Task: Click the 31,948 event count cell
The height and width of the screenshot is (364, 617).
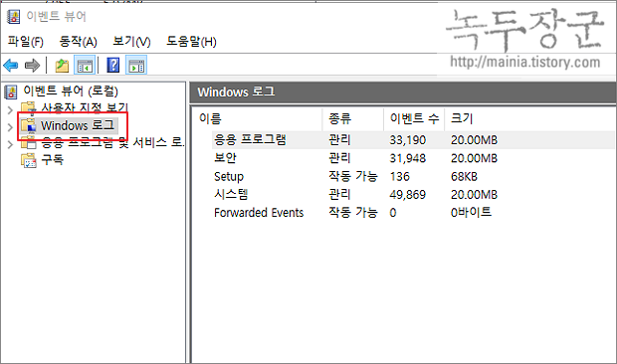Action: pos(408,158)
